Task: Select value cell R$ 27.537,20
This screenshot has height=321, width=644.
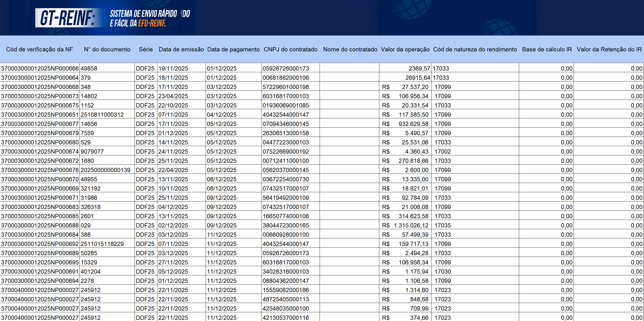Action: pos(405,87)
